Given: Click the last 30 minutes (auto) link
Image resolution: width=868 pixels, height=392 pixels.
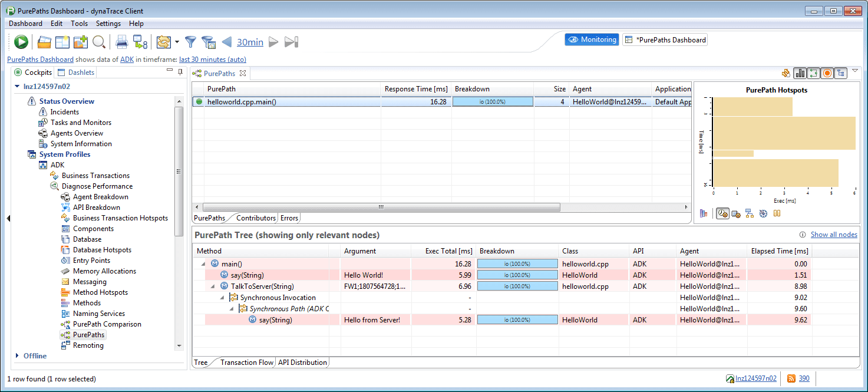Looking at the screenshot, I should 213,60.
